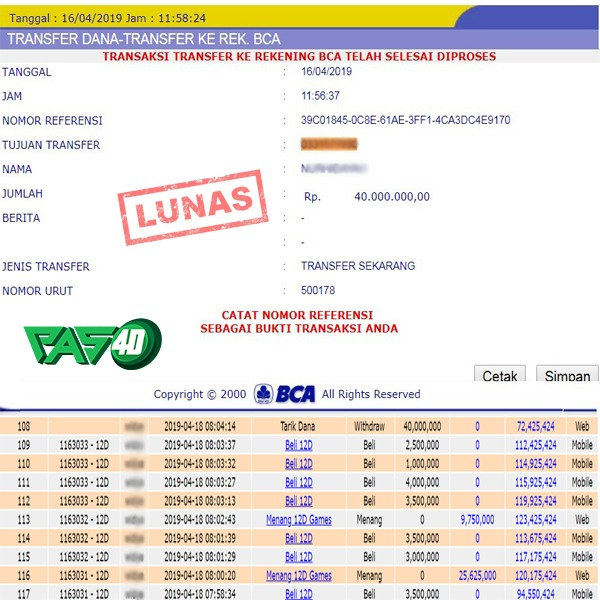Click balance 112,425,424 in row 109
600x600 pixels.
[x=535, y=445]
